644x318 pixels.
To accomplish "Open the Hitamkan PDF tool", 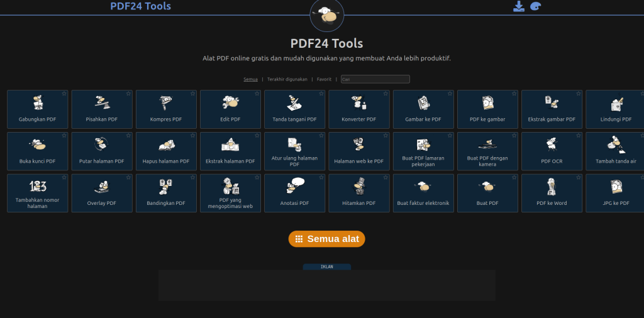I will (x=359, y=193).
